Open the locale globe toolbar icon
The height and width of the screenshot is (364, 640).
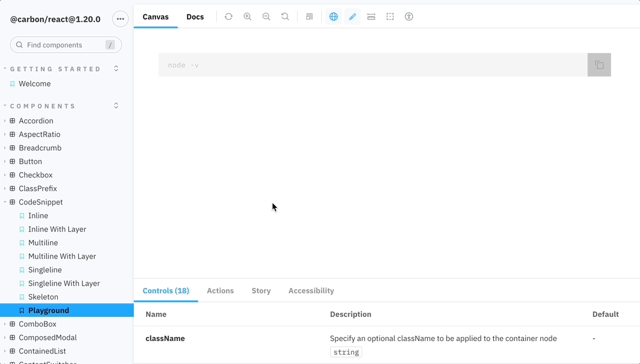(x=334, y=16)
